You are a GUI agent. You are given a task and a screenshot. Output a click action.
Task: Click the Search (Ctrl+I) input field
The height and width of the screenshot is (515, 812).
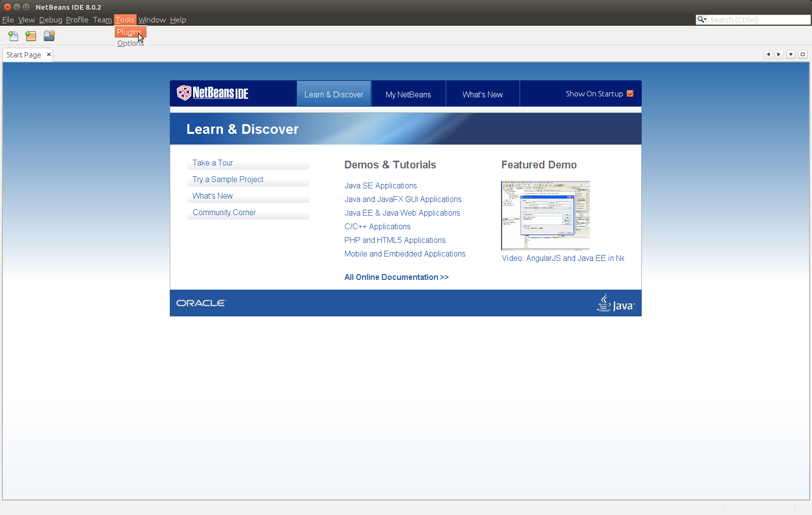(x=758, y=19)
